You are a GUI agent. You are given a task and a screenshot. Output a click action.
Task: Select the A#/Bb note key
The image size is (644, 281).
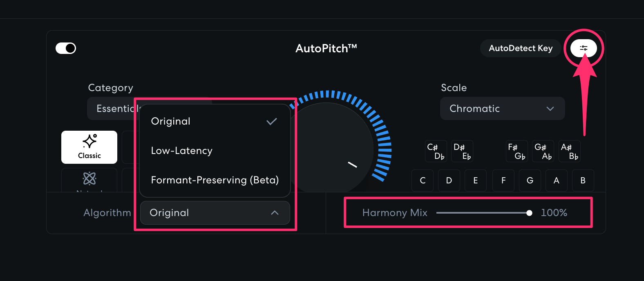point(569,151)
